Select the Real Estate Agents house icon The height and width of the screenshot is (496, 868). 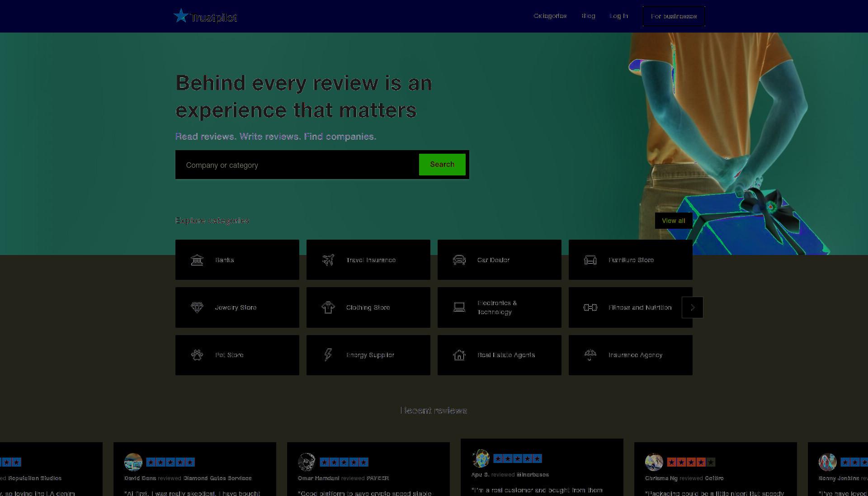pos(459,355)
